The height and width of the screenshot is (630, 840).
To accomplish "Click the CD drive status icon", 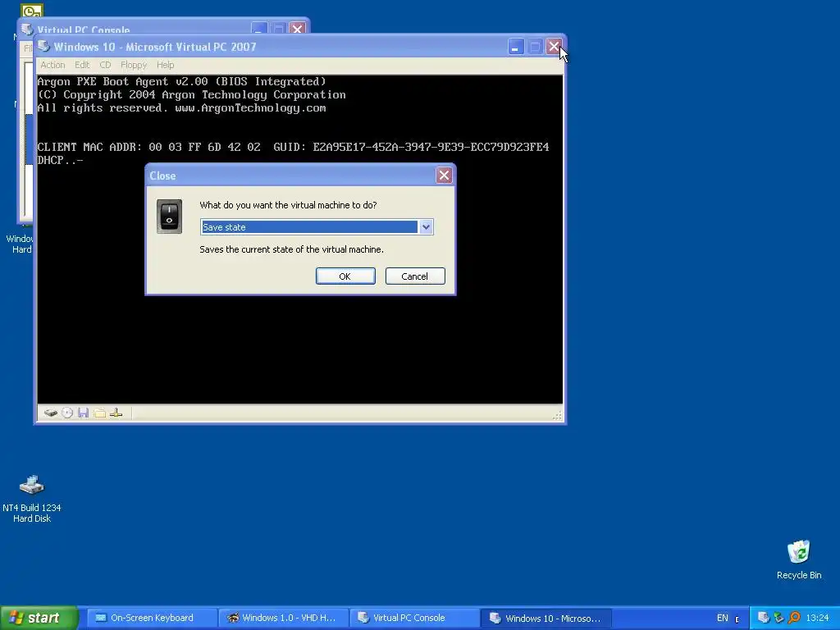I will [x=67, y=413].
